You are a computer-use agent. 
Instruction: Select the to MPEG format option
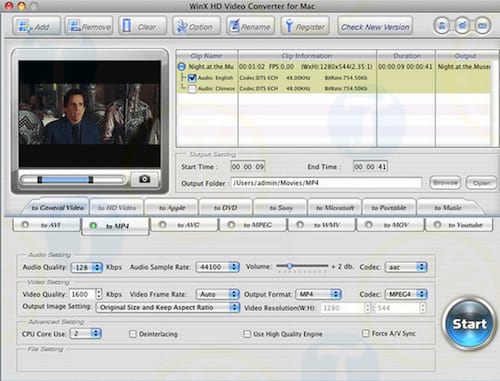click(253, 225)
